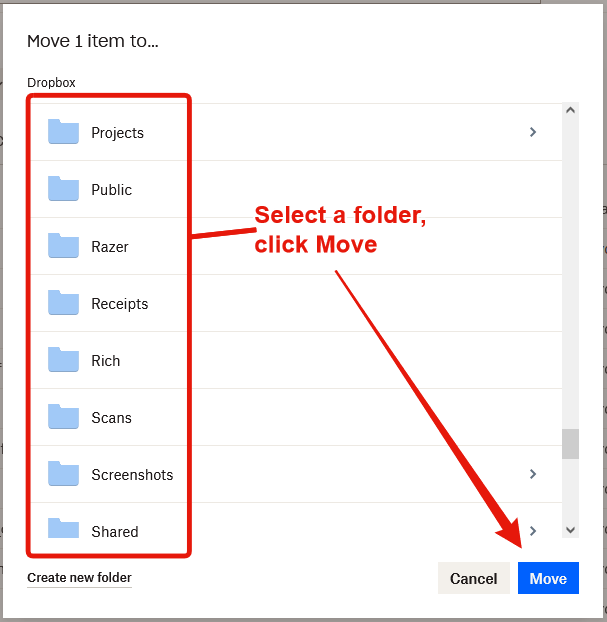Click the Receipts folder icon

[x=63, y=303]
